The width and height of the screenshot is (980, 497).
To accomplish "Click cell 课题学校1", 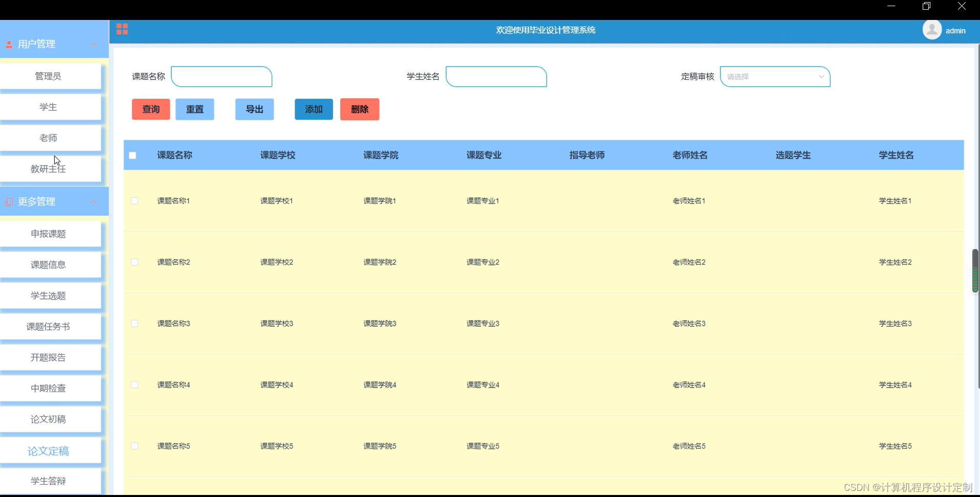I will tap(277, 201).
